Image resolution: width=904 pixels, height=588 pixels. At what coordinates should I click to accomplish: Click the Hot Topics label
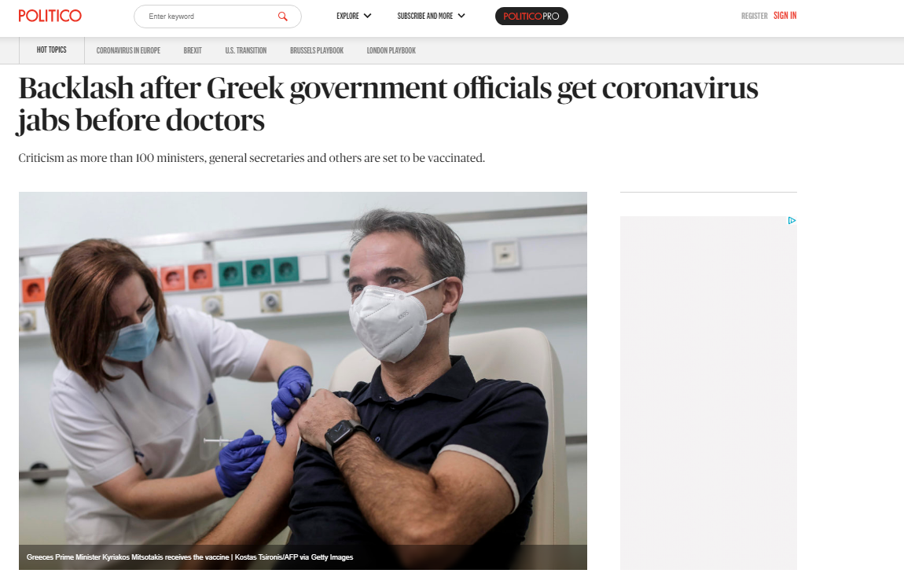pyautogui.click(x=51, y=50)
